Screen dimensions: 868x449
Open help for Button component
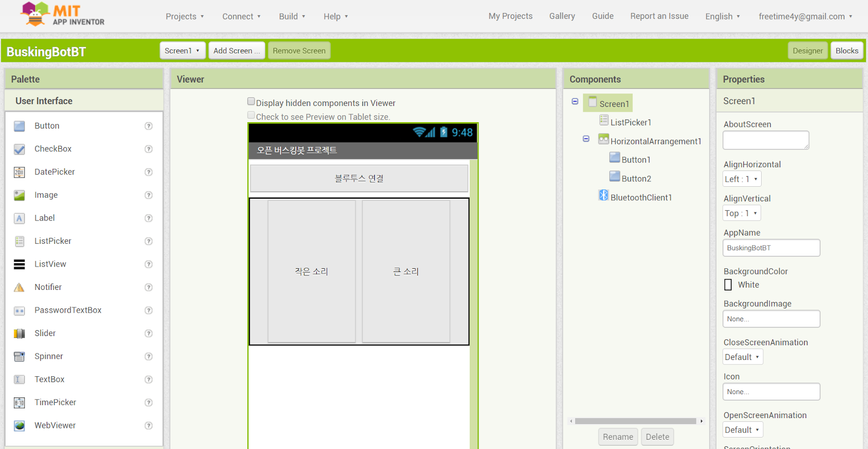149,126
